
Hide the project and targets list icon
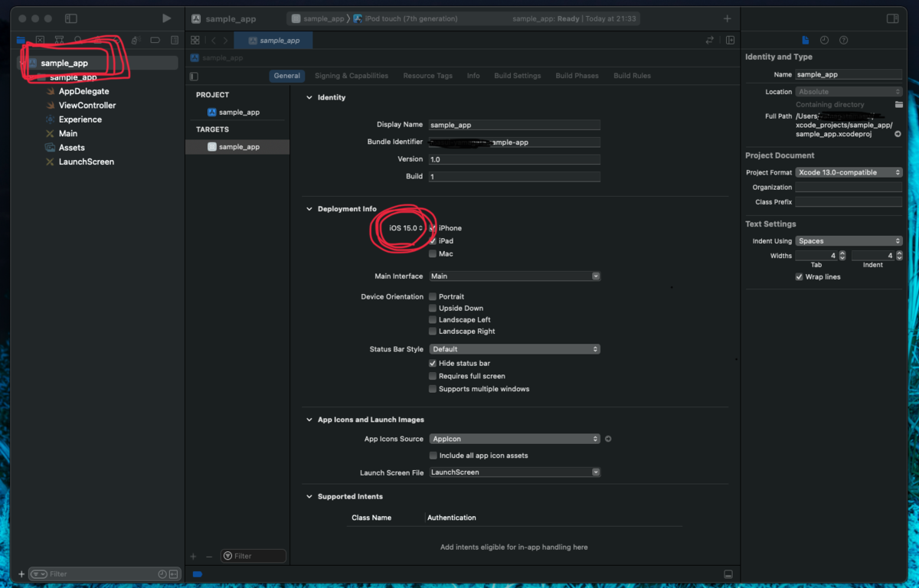pyautogui.click(x=194, y=76)
